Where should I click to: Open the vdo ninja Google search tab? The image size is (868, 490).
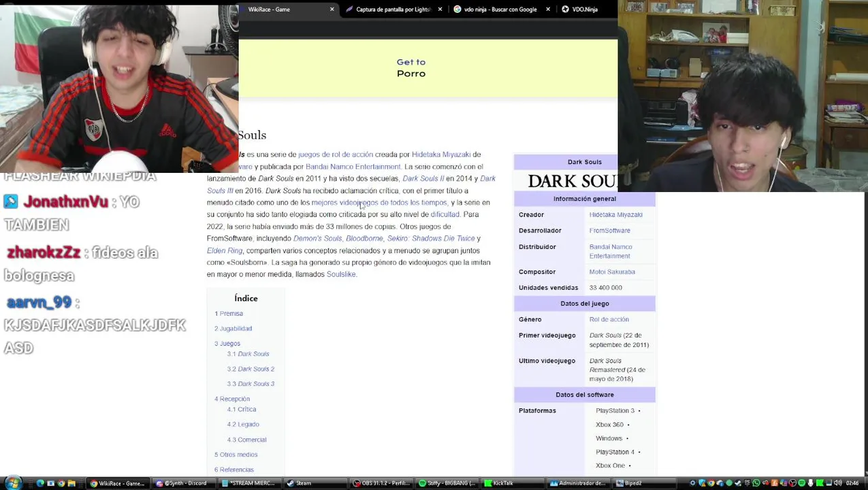tap(500, 10)
